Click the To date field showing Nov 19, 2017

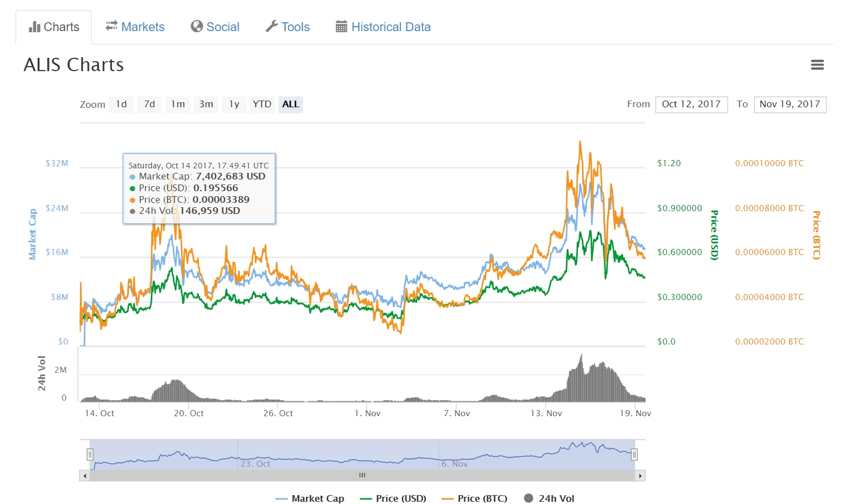point(790,104)
